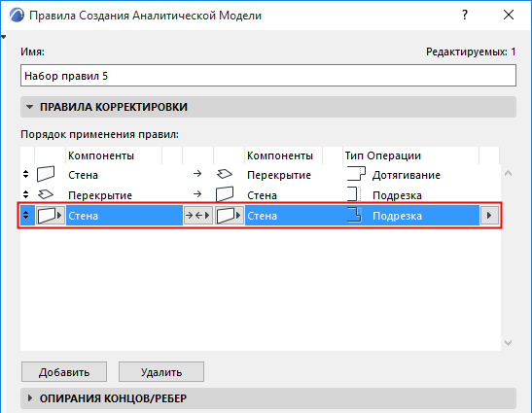Screen dimensions: 532x413
Task: Click the Добавить button
Action: (64, 372)
